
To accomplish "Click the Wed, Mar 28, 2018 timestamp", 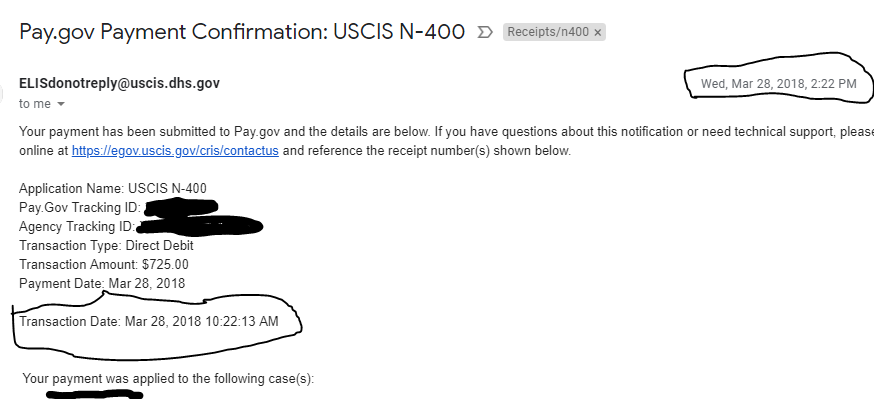I will [x=778, y=84].
